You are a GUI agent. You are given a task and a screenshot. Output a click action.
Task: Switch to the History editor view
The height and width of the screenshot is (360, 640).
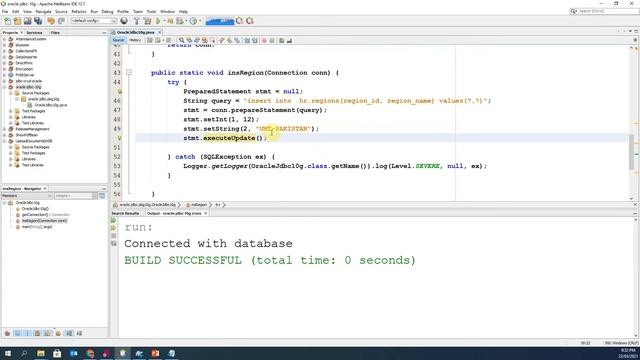pos(135,40)
